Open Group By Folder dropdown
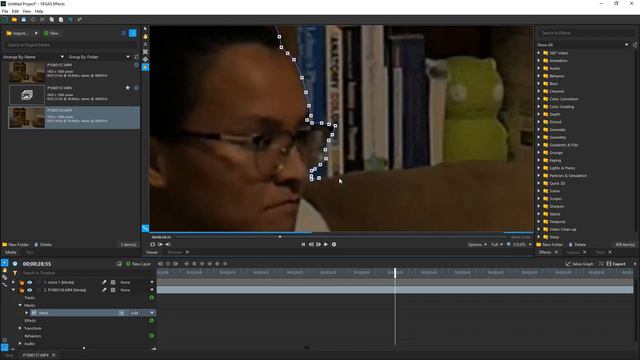Viewport: 640px width, 360px height. 99,57
